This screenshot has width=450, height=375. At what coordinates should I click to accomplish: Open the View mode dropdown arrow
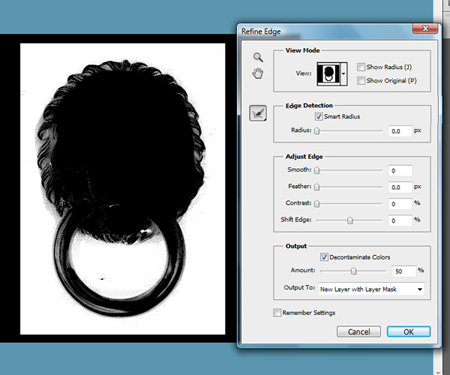coord(344,74)
